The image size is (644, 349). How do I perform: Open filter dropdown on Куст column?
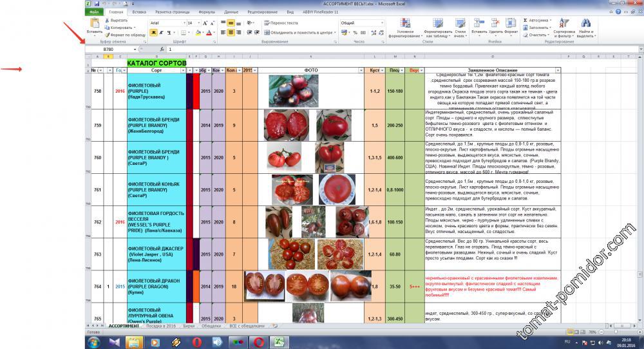382,71
